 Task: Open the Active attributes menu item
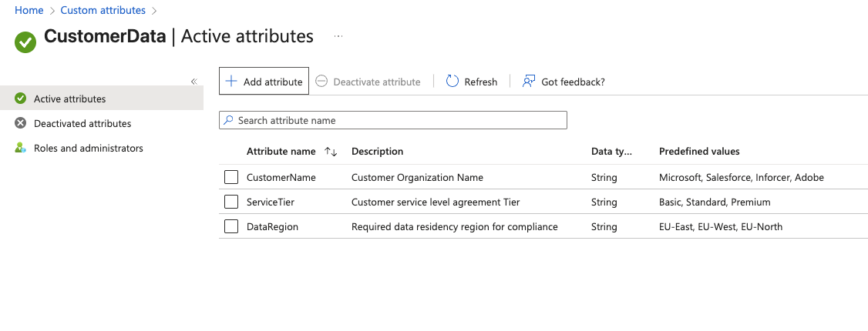pyautogui.click(x=70, y=99)
